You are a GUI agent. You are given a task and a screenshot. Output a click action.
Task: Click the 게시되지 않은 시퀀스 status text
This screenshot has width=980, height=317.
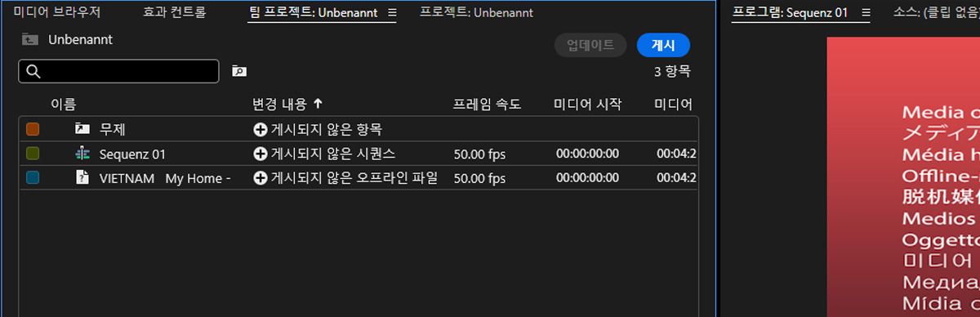(x=334, y=154)
